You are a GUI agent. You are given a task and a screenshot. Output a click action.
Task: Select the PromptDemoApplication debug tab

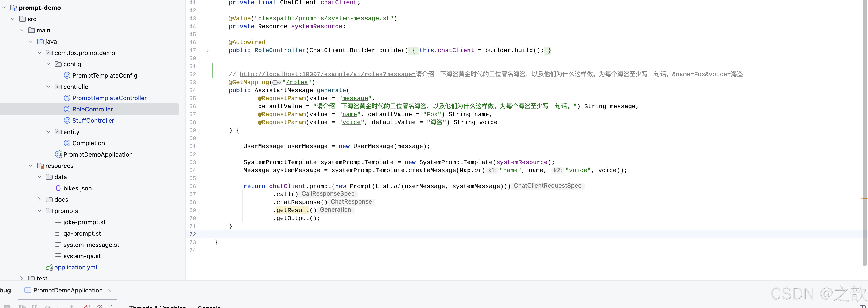pos(67,290)
